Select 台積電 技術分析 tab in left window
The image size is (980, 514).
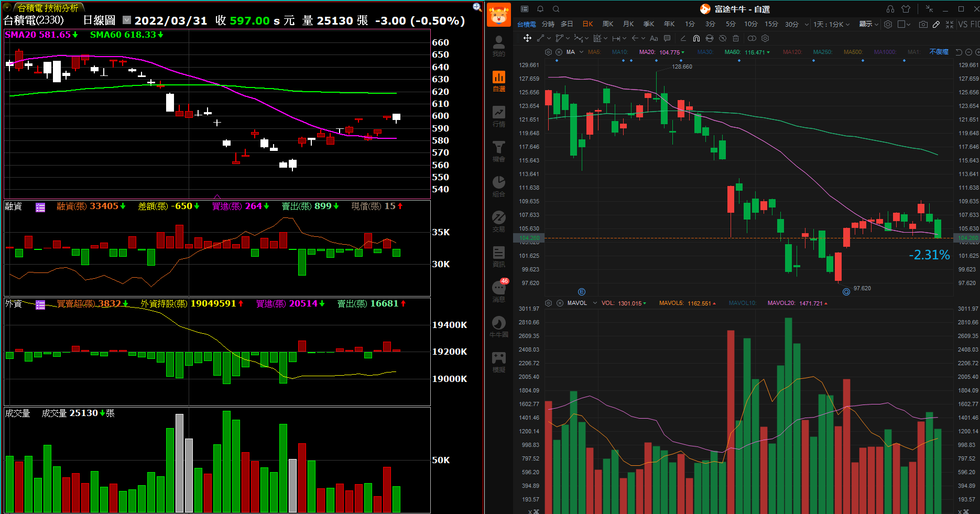pyautogui.click(x=48, y=8)
